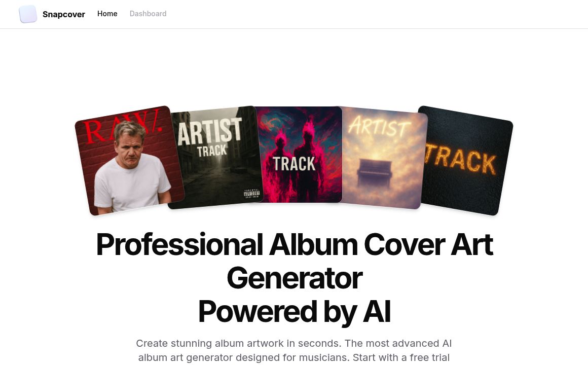This screenshot has width=588, height=365.
Task: Go to the Dashboard navigation link
Action: point(148,14)
